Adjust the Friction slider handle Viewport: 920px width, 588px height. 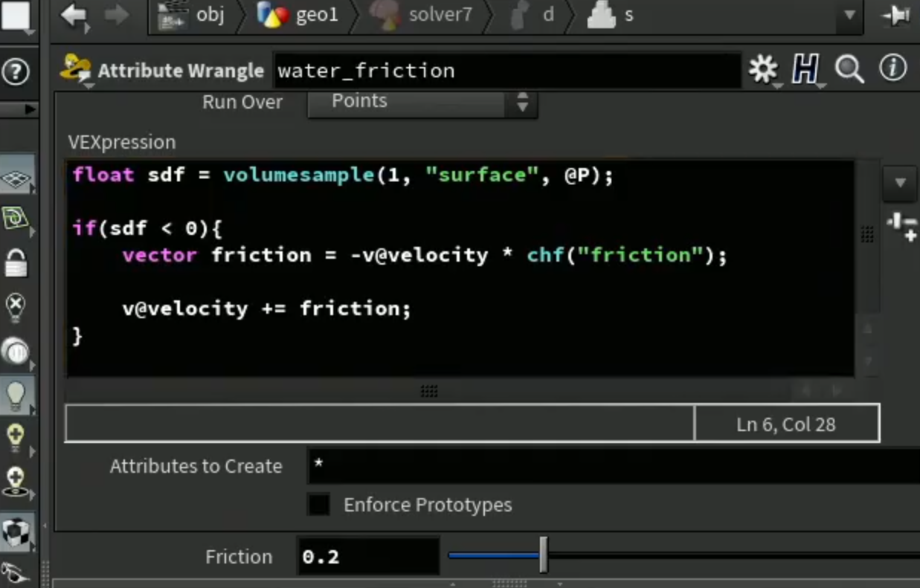(544, 556)
